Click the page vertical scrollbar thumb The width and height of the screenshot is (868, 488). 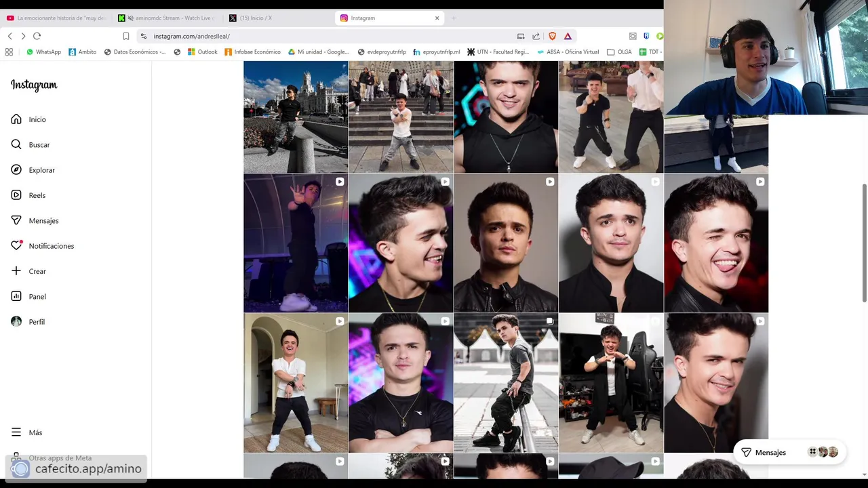click(865, 243)
